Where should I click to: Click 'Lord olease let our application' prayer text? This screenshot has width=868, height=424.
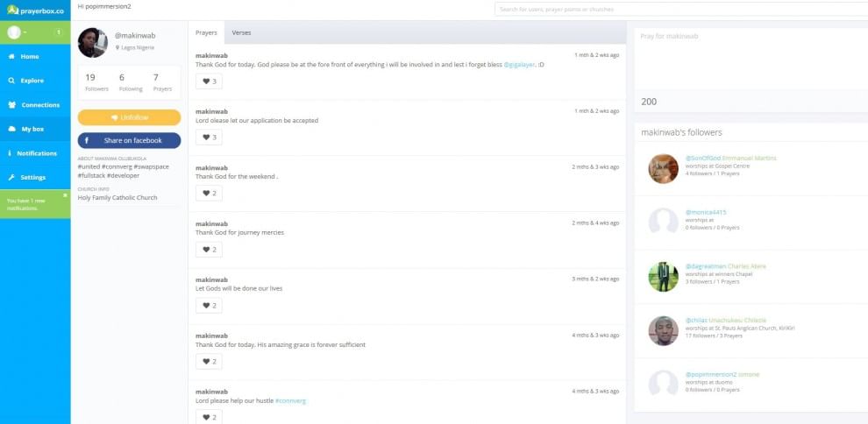[x=257, y=121]
